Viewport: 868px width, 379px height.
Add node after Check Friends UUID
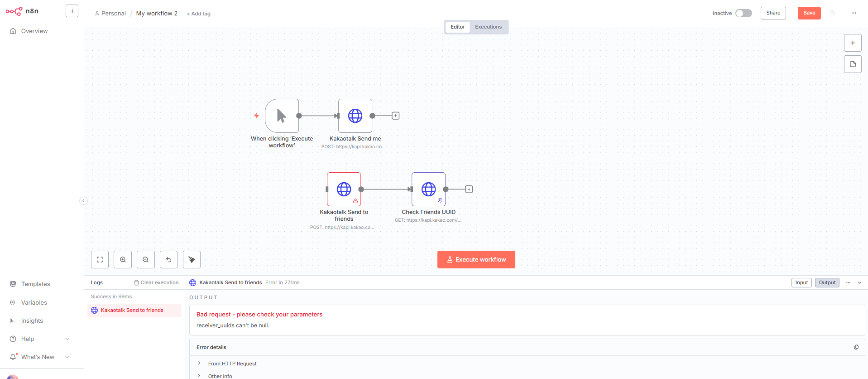(469, 189)
